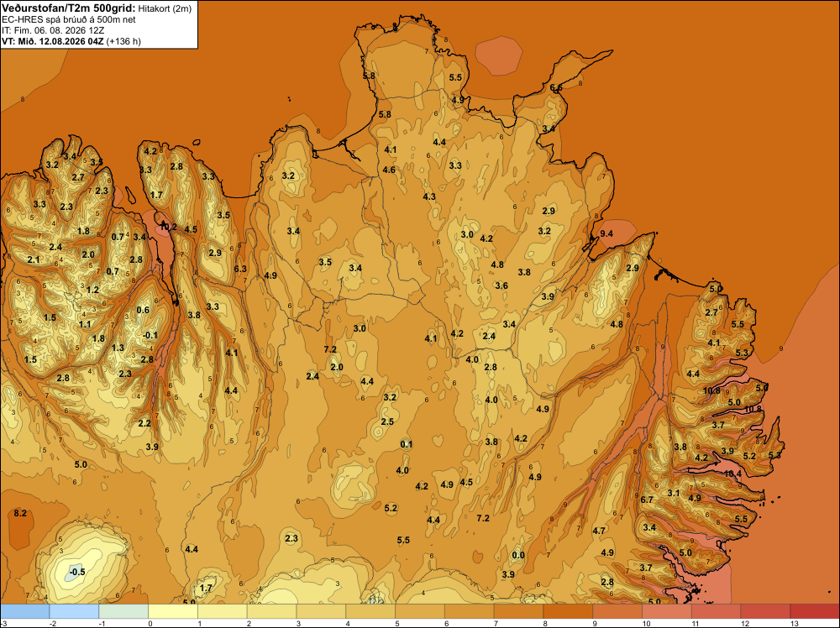The height and width of the screenshot is (628, 840).
Task: Select the dark red 12 to 13 legend swatch
Action: coord(765,611)
